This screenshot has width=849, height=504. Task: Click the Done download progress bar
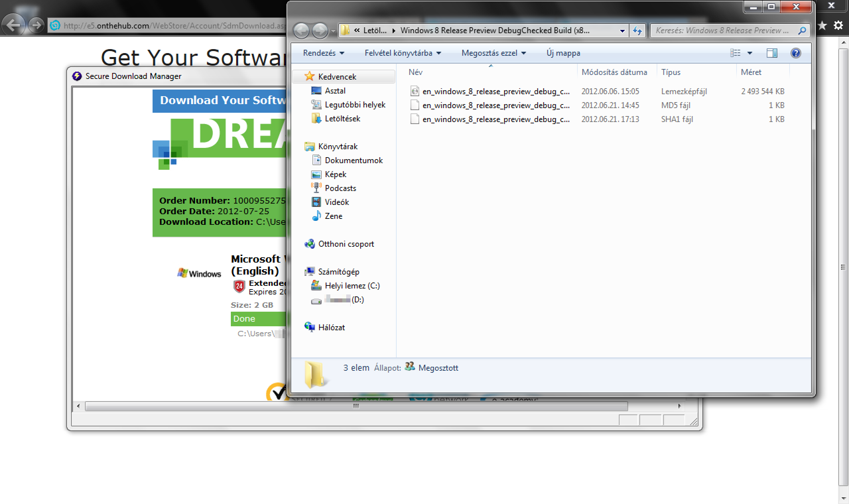[259, 319]
